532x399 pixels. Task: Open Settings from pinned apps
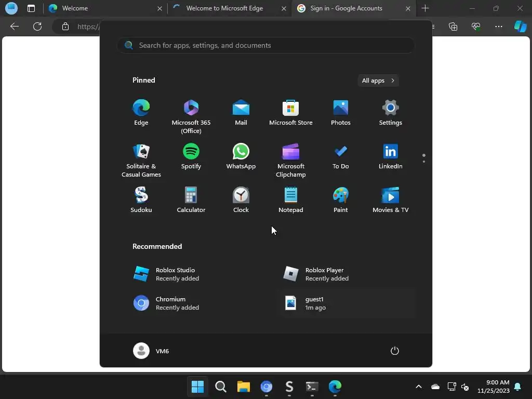point(391,113)
